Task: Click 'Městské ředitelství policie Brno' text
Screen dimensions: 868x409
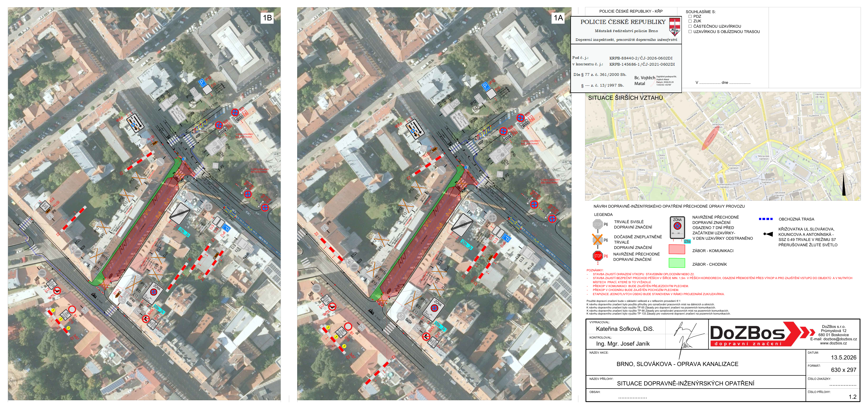Action: coord(626,31)
